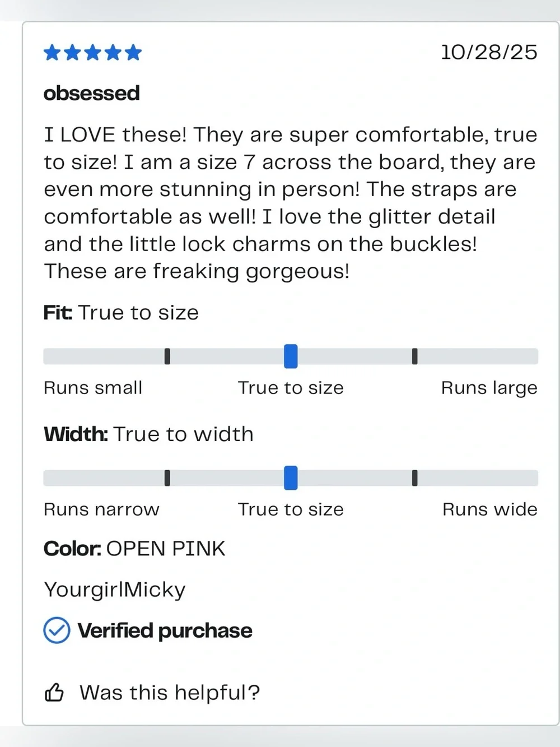Click the 'Was this helpful?' text
Screen dimensions: 560x747
(x=170, y=693)
